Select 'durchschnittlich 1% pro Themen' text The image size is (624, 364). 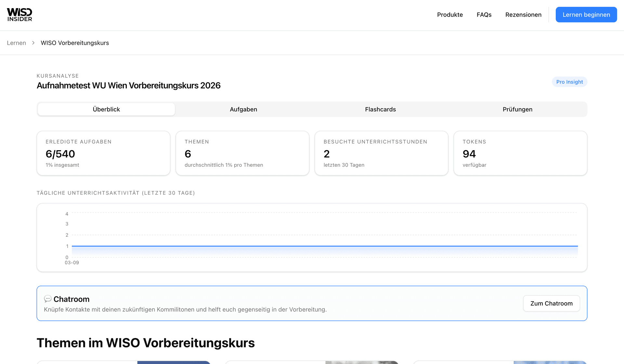(224, 165)
